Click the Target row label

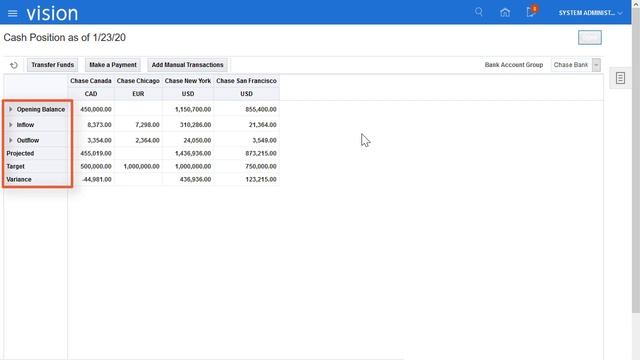pos(16,167)
